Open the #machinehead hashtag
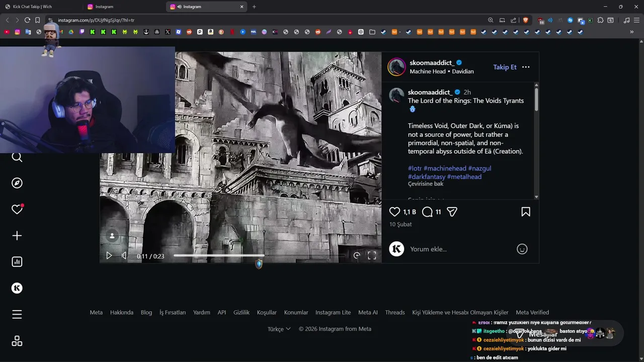644x362 pixels. click(445, 168)
